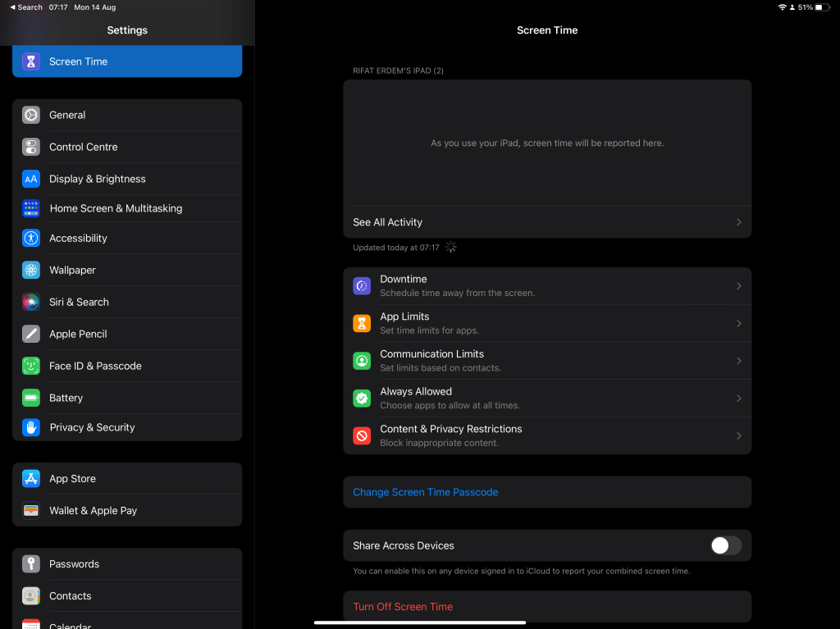
Task: Tap the Home Screen & Multitasking grid icon
Action: pyautogui.click(x=31, y=208)
